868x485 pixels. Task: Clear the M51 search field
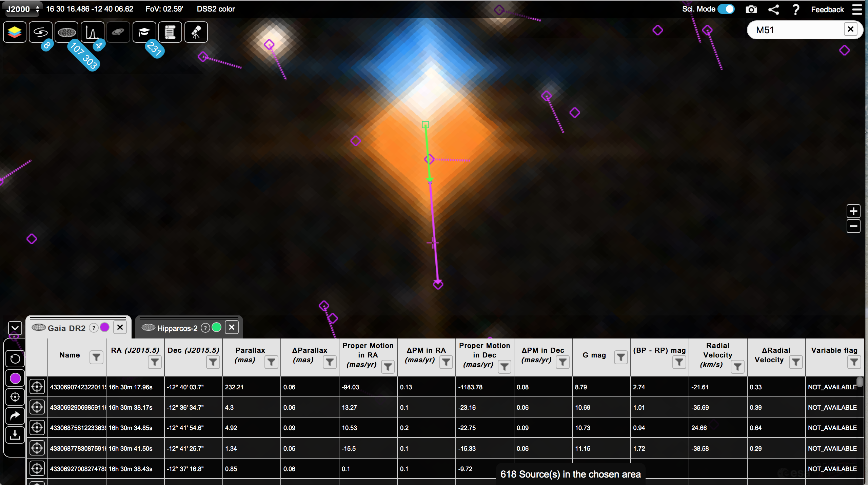(x=850, y=30)
